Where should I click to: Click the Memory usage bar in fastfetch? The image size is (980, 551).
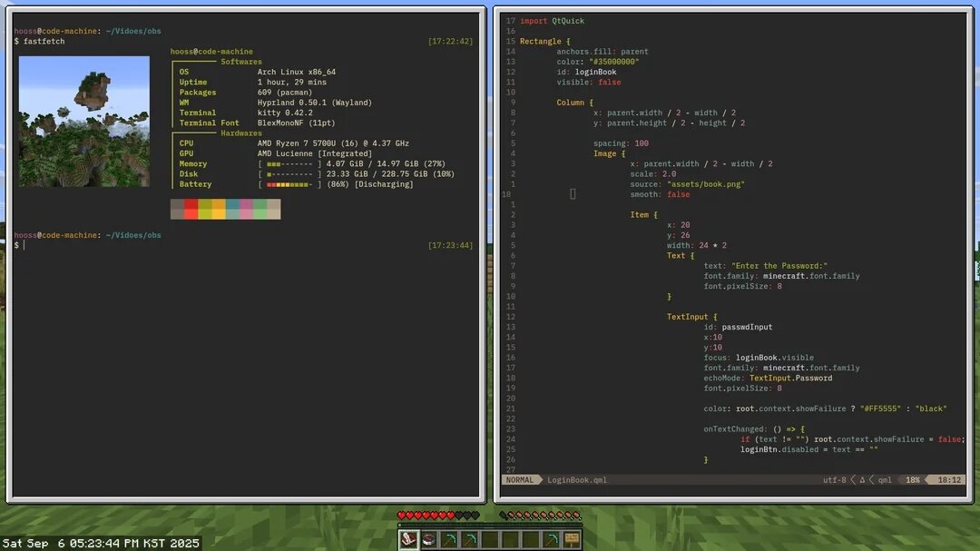point(289,164)
